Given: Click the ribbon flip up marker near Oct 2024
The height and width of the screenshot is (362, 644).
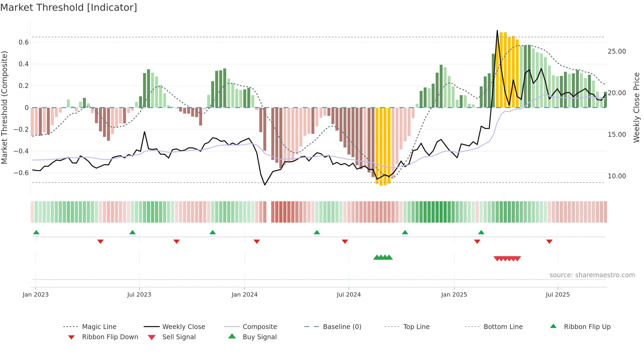Looking at the screenshot, I should pos(405,232).
